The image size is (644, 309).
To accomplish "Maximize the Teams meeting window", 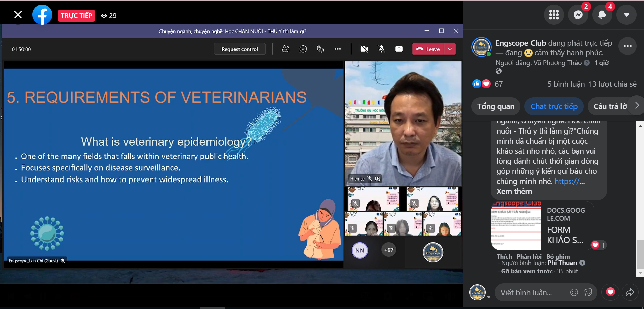I will 441,31.
